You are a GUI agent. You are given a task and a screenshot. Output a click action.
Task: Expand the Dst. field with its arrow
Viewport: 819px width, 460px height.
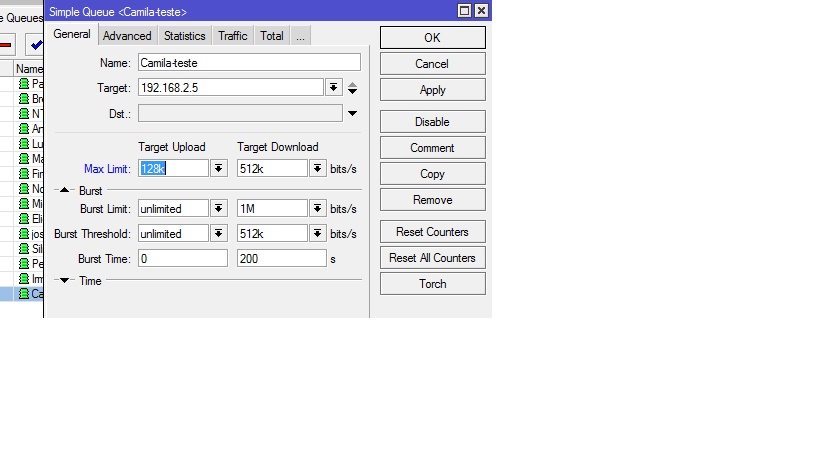(x=353, y=113)
